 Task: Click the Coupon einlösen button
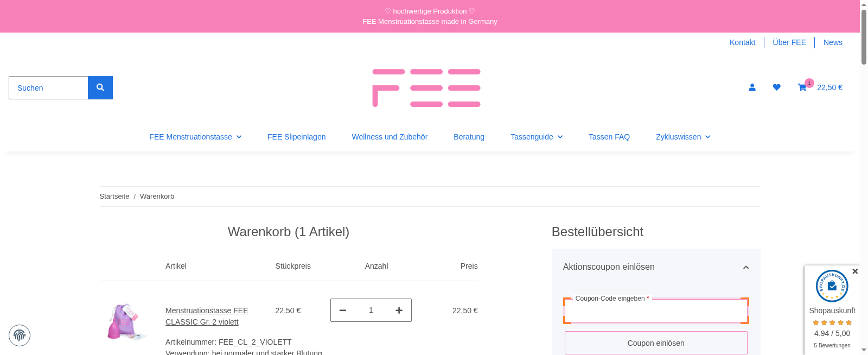click(656, 343)
